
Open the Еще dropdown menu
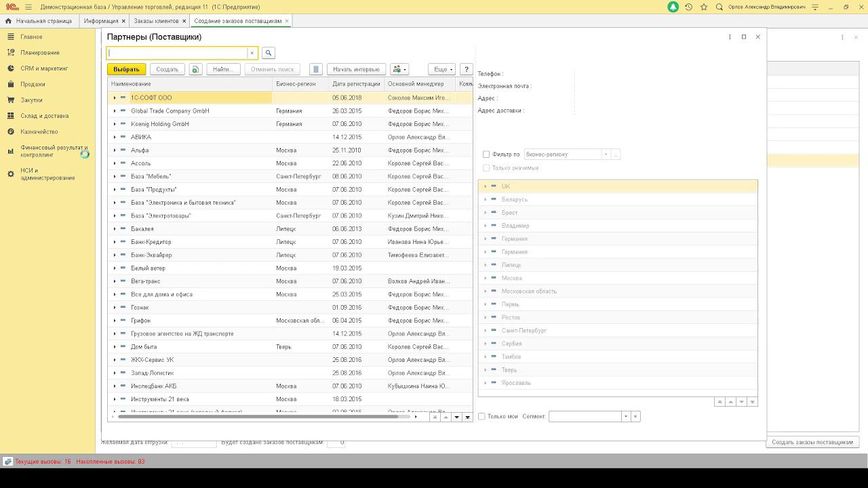click(x=441, y=69)
